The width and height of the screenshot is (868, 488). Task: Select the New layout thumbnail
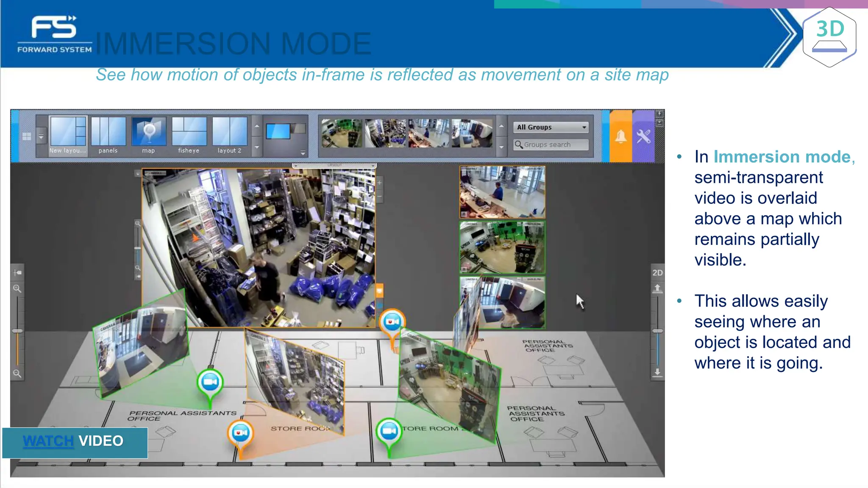[x=68, y=136]
